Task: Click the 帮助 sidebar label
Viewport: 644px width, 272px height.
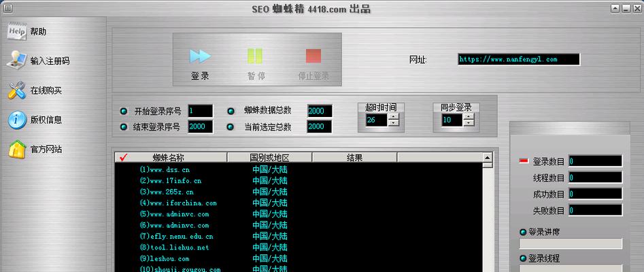Action: click(38, 32)
